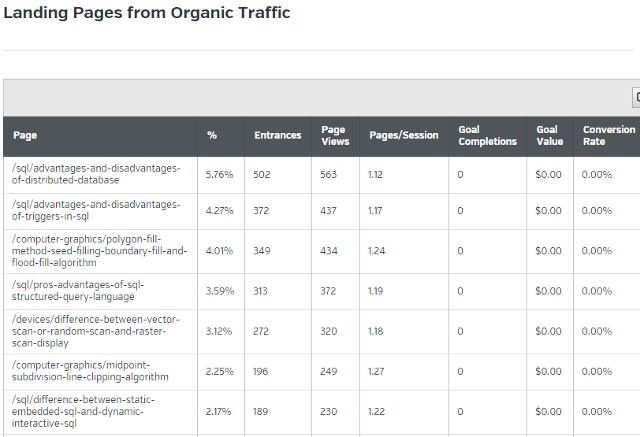
Task: Select the 3.12% percentage cell
Action: [219, 331]
